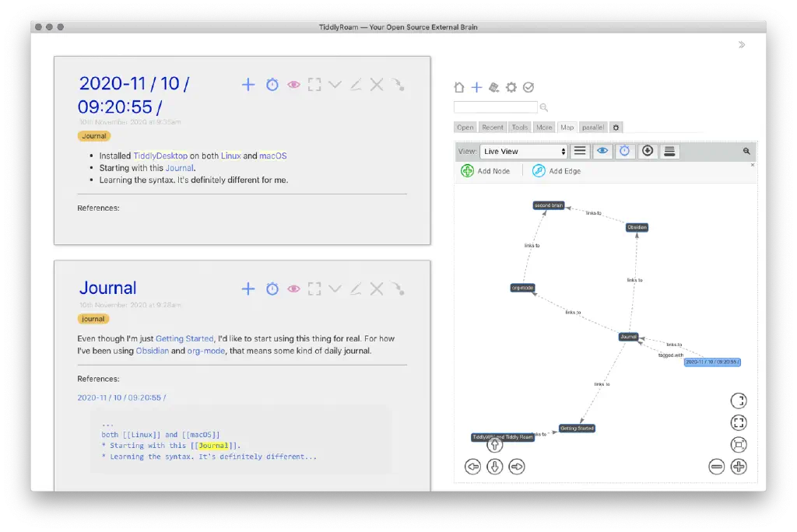Toggle pink eye icon on Journal tiddler
Image resolution: width=797 pixels, height=532 pixels.
(293, 289)
